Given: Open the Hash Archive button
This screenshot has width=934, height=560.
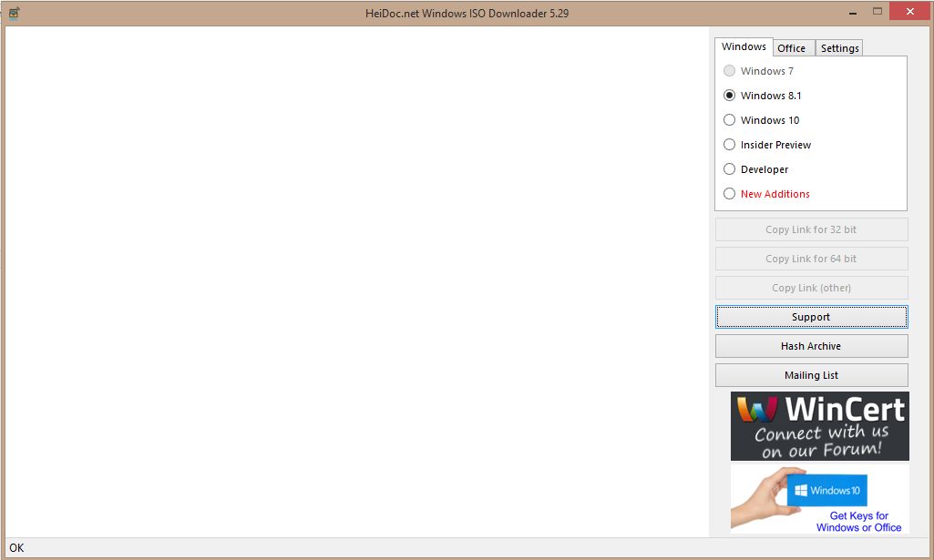Looking at the screenshot, I should point(811,346).
